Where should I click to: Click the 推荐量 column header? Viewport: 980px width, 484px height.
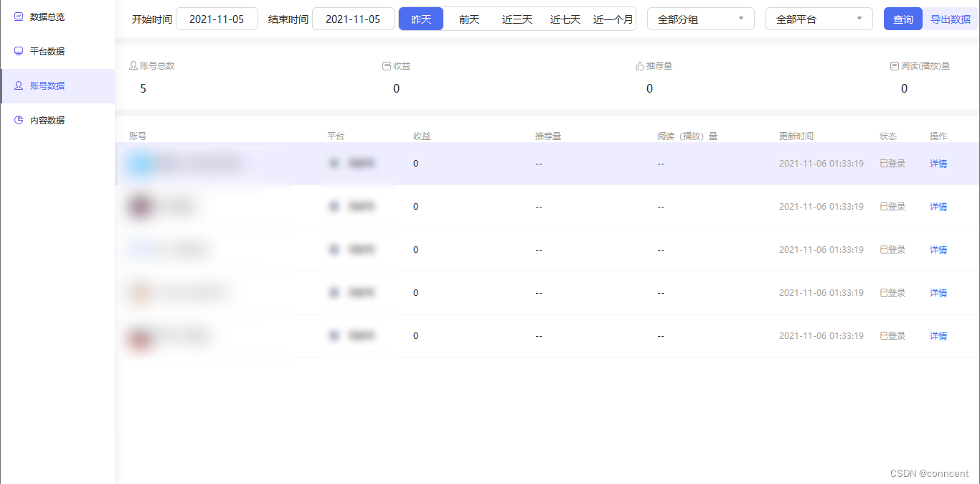pyautogui.click(x=548, y=136)
